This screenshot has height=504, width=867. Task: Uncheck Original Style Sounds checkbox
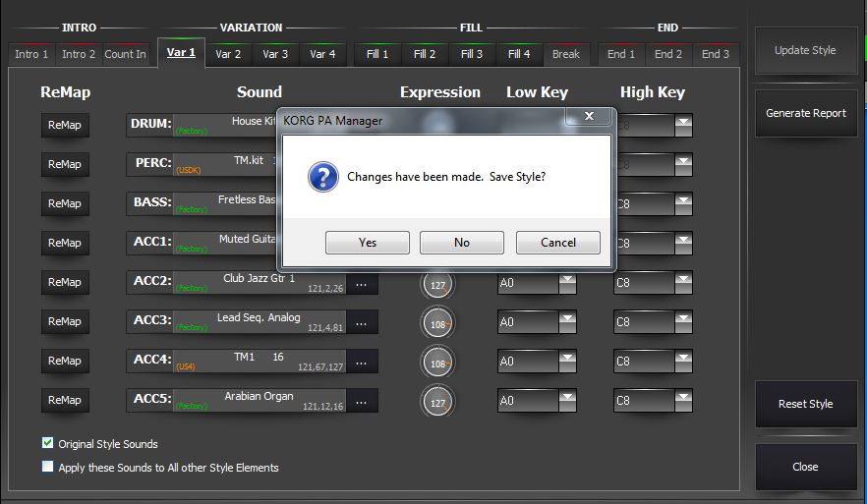coord(48,443)
